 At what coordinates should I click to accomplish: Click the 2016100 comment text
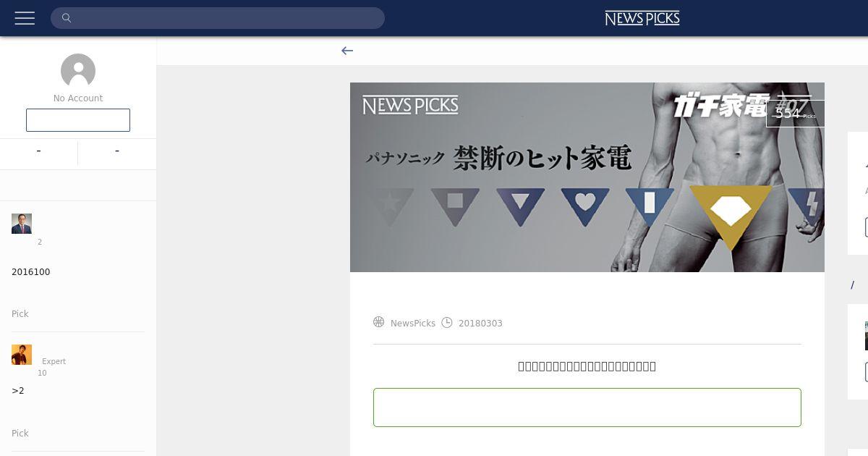pos(31,272)
